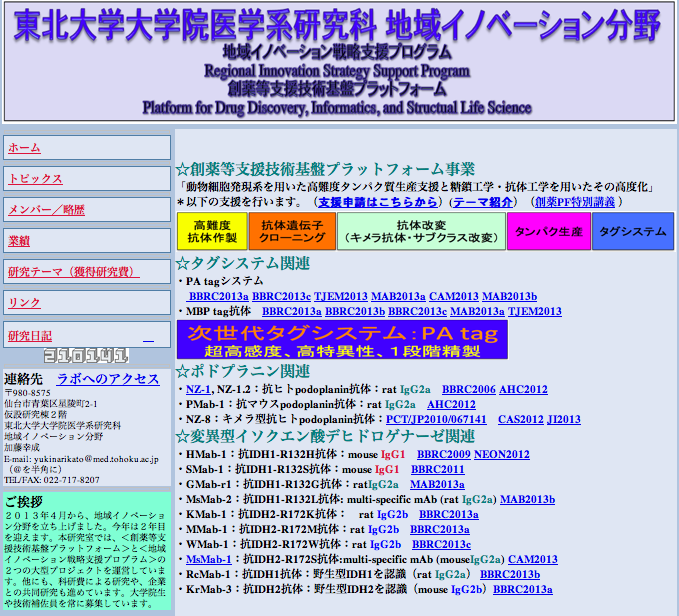Open BBRC2013b link in RcMab-1 row
Image resolution: width=679 pixels, height=616 pixels.
point(510,574)
